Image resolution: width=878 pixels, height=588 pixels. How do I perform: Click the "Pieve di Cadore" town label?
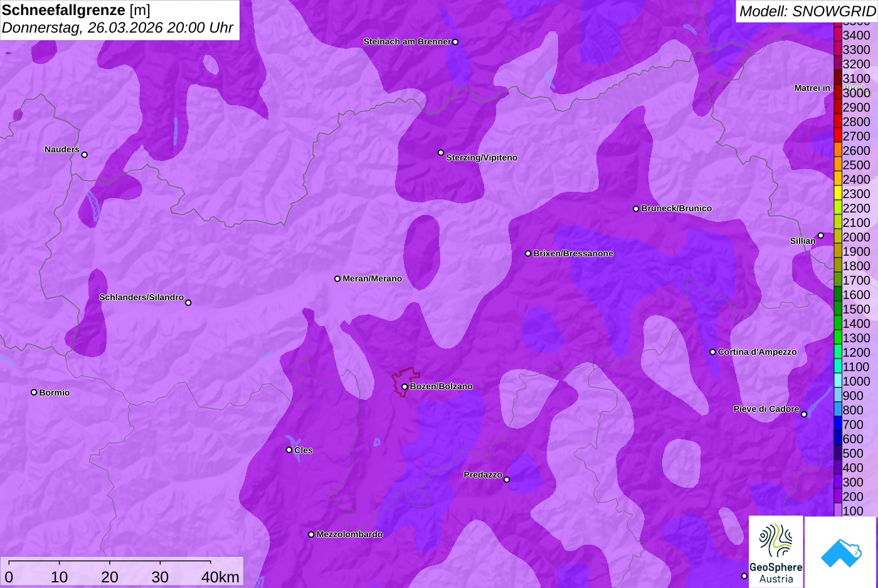tap(766, 409)
